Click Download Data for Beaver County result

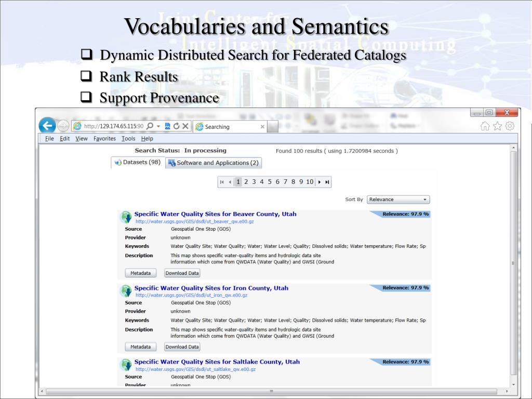click(182, 273)
